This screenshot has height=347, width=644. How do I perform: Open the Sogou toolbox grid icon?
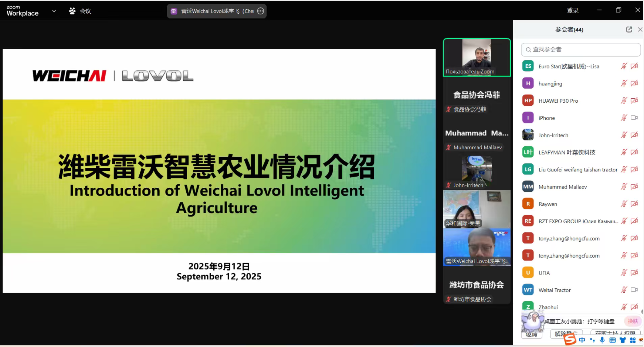pyautogui.click(x=633, y=340)
